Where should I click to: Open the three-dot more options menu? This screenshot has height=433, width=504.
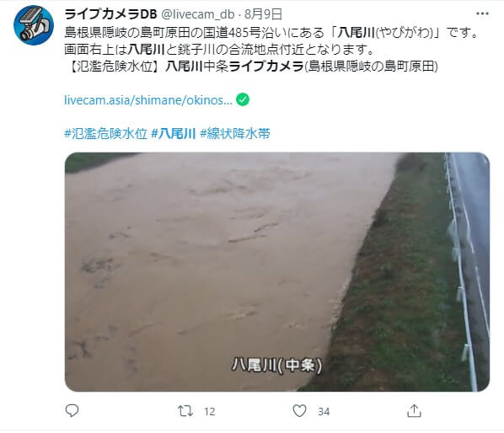[x=482, y=13]
